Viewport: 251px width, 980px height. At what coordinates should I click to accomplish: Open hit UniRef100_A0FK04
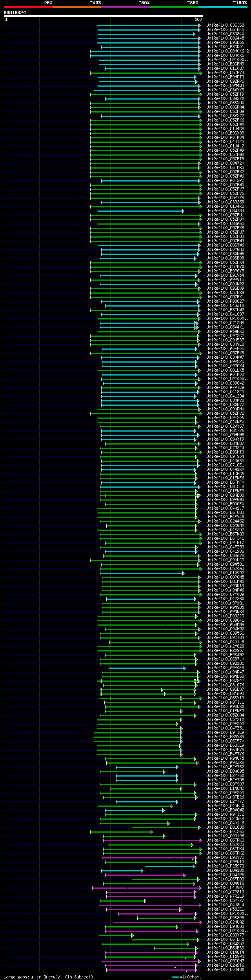point(225,138)
